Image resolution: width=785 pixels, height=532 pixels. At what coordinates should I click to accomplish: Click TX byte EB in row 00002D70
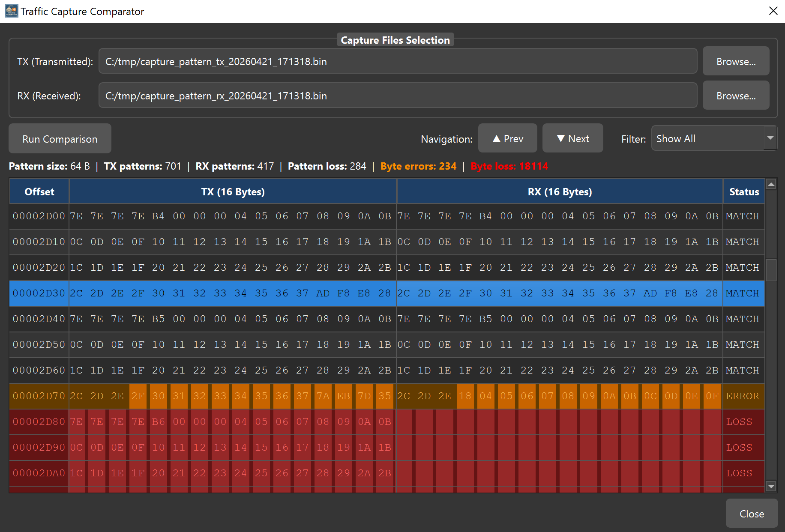(x=343, y=396)
